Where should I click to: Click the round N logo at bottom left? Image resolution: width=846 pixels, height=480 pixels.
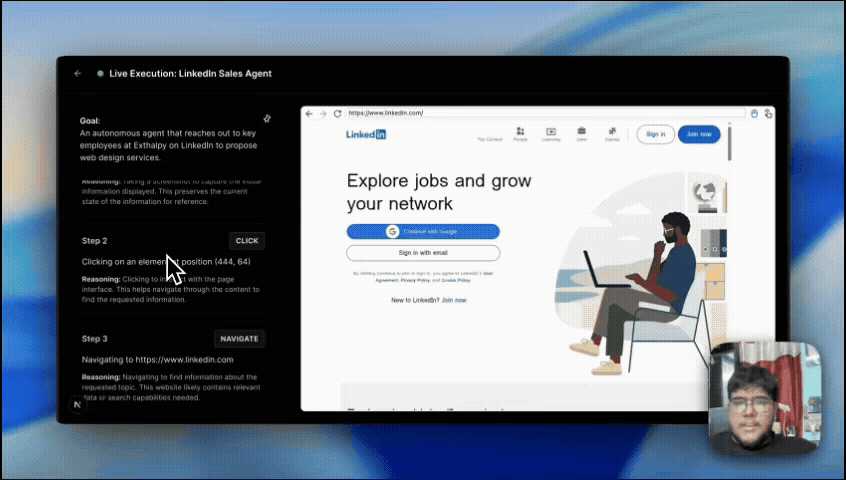(78, 404)
